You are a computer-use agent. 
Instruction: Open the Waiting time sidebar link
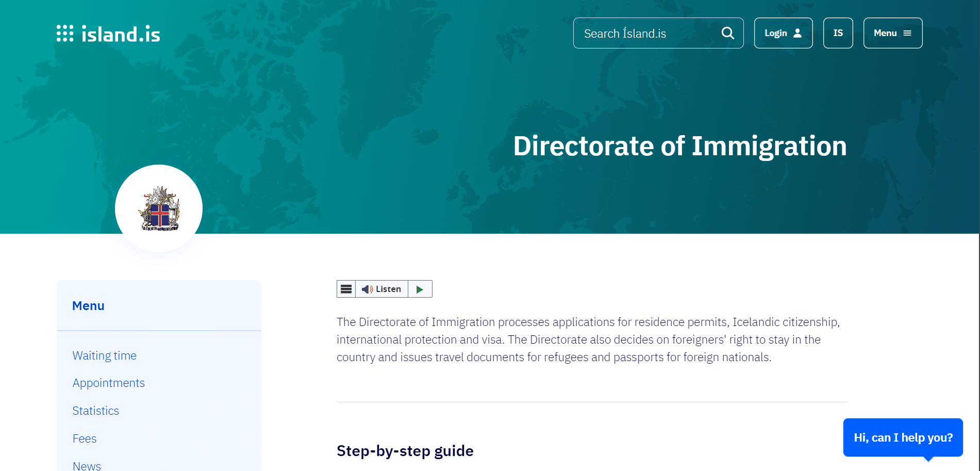point(105,355)
